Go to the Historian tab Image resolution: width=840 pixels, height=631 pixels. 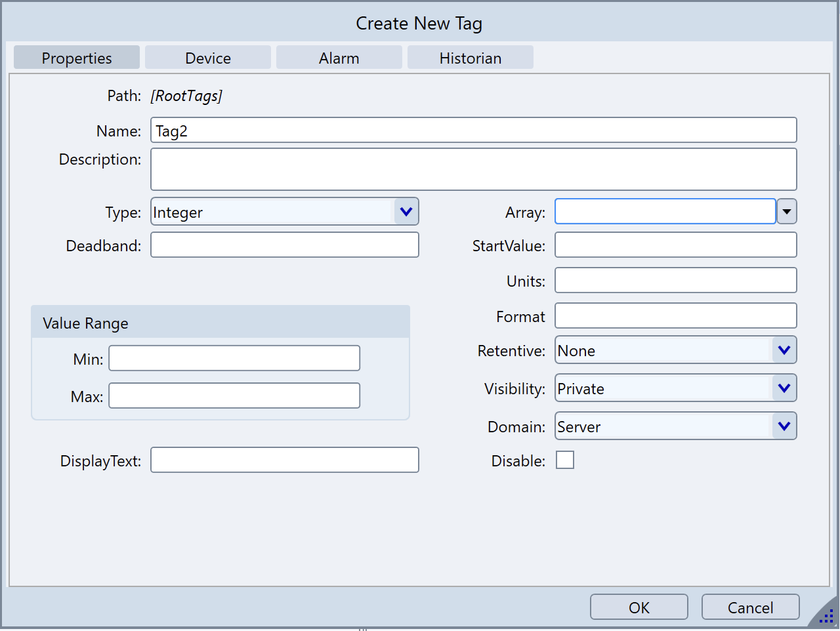(470, 58)
